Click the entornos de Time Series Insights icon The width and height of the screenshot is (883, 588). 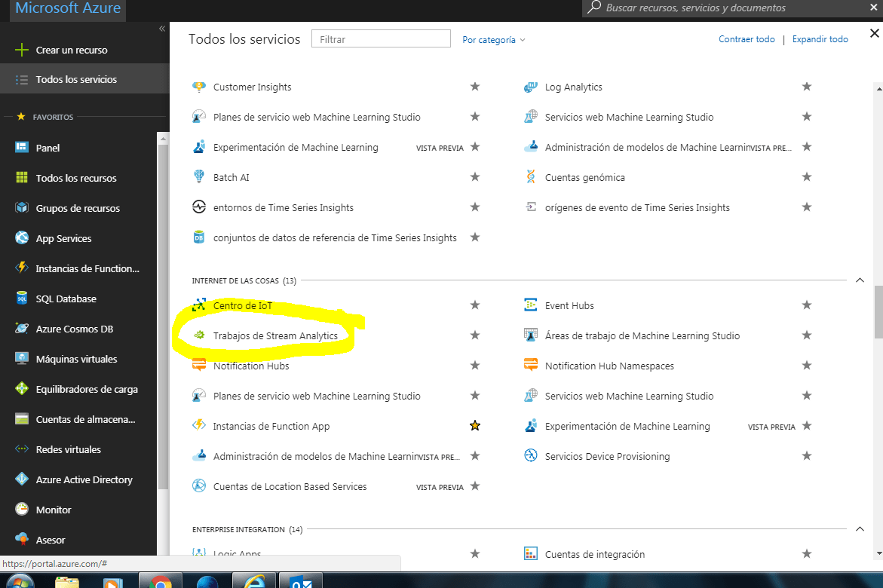(199, 207)
